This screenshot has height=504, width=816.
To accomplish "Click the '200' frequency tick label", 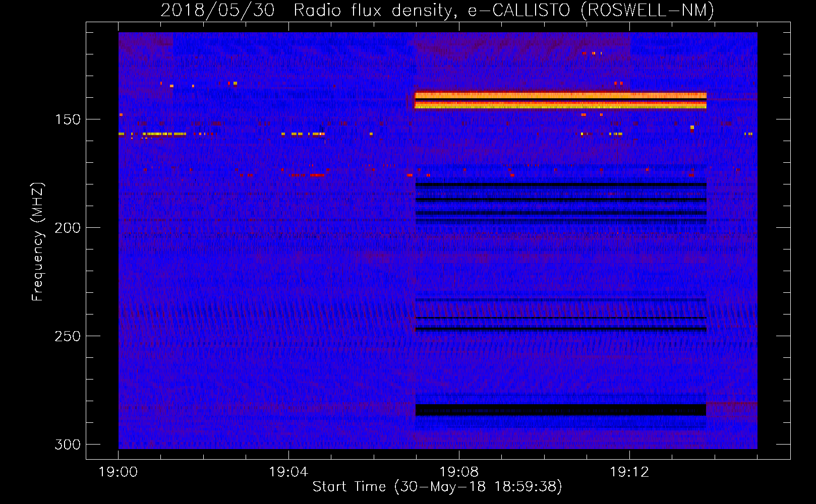I will (x=68, y=228).
